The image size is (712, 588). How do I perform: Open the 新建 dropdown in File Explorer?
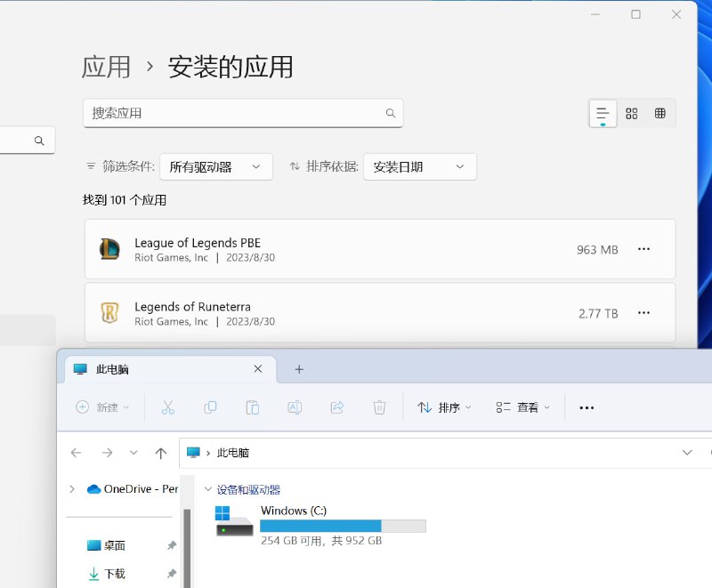[x=102, y=407]
